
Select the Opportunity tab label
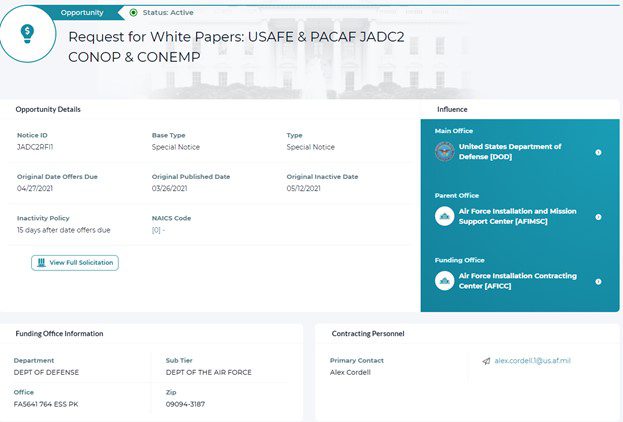point(81,12)
